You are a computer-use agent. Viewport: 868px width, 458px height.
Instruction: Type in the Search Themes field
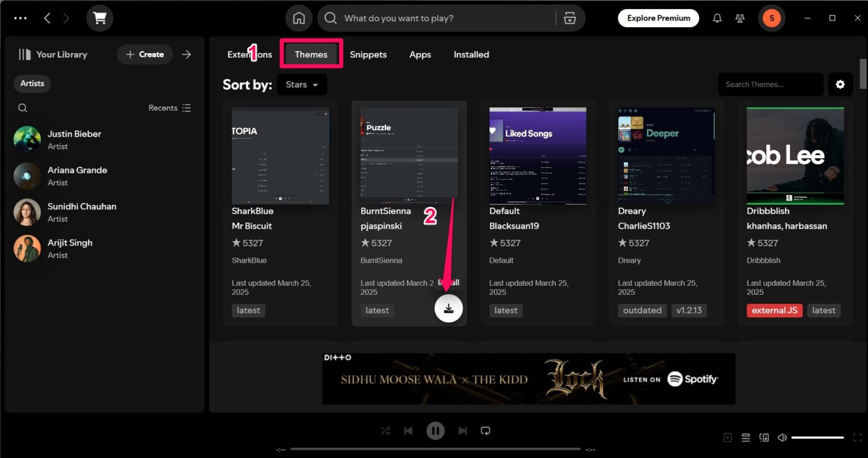pos(770,84)
